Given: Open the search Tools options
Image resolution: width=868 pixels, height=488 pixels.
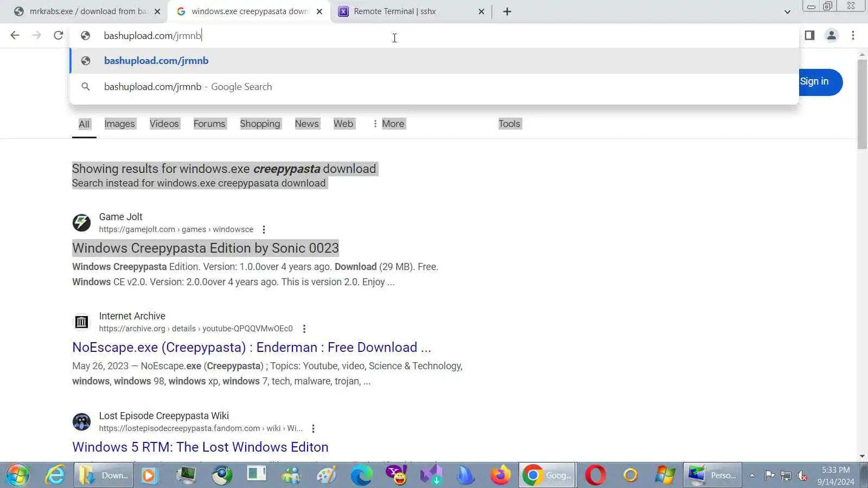Looking at the screenshot, I should point(509,124).
